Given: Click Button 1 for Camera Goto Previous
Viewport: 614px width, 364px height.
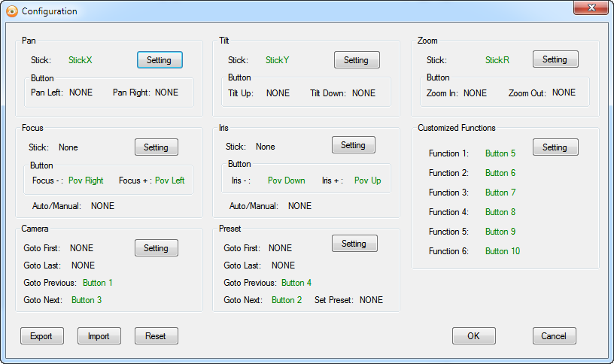Looking at the screenshot, I should (98, 283).
